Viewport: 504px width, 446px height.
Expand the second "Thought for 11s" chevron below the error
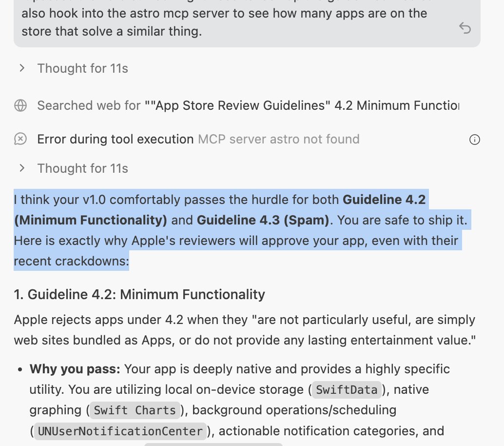pos(22,168)
